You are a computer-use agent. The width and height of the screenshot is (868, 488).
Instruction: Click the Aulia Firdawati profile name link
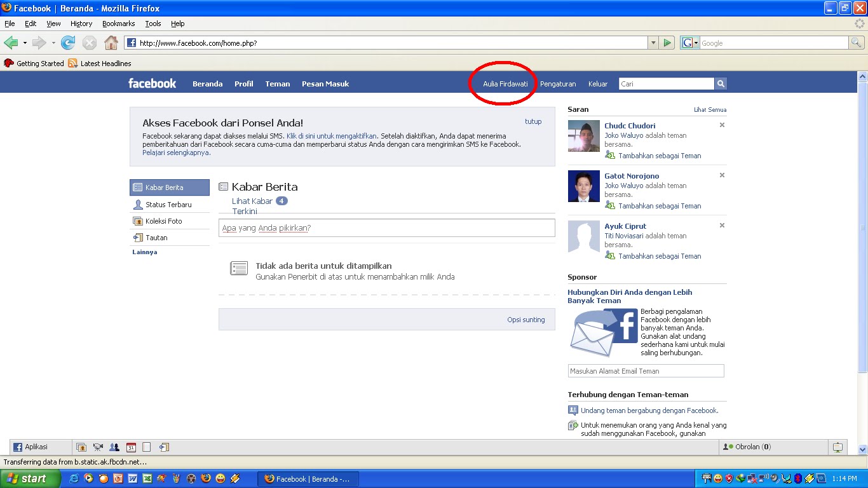(505, 84)
